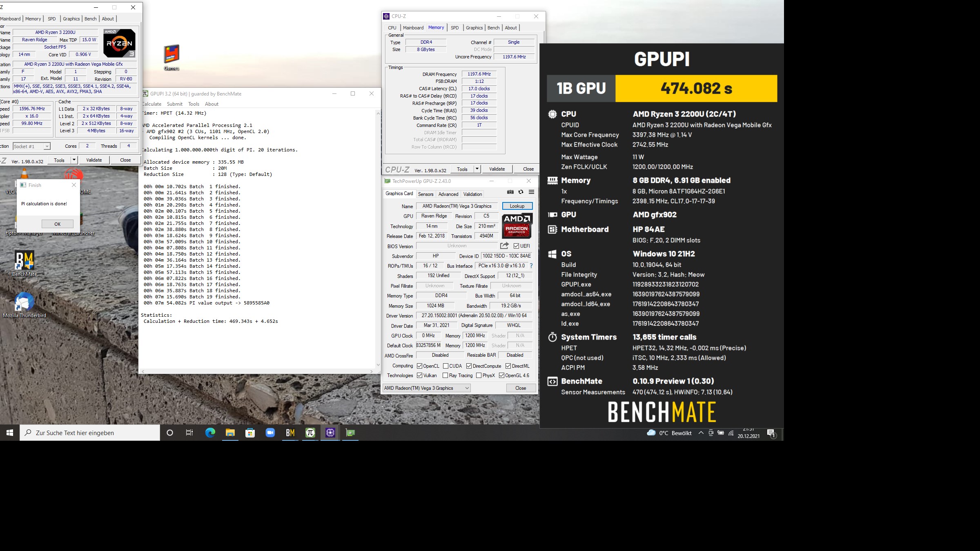Click OK in the Finish dialog
Viewport: 980px width, 551px height.
tap(58, 224)
